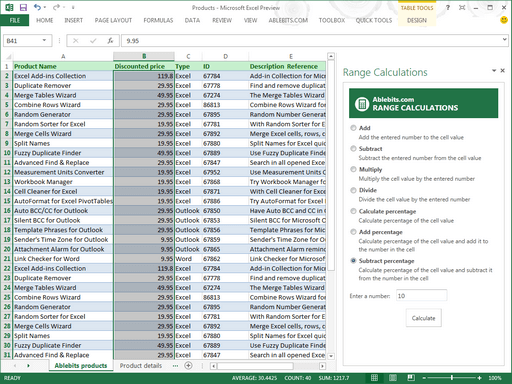Switch to Page Layout view in status bar

tap(393, 378)
